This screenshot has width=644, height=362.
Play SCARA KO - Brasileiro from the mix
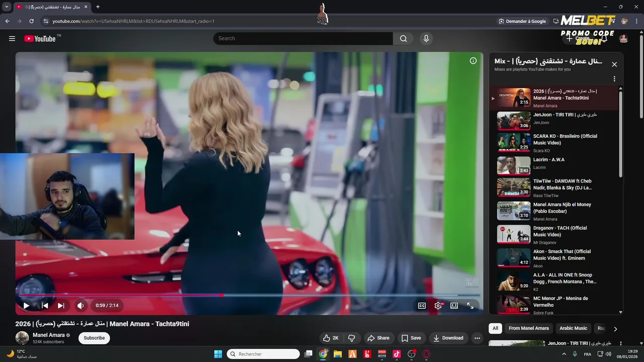tap(553, 143)
